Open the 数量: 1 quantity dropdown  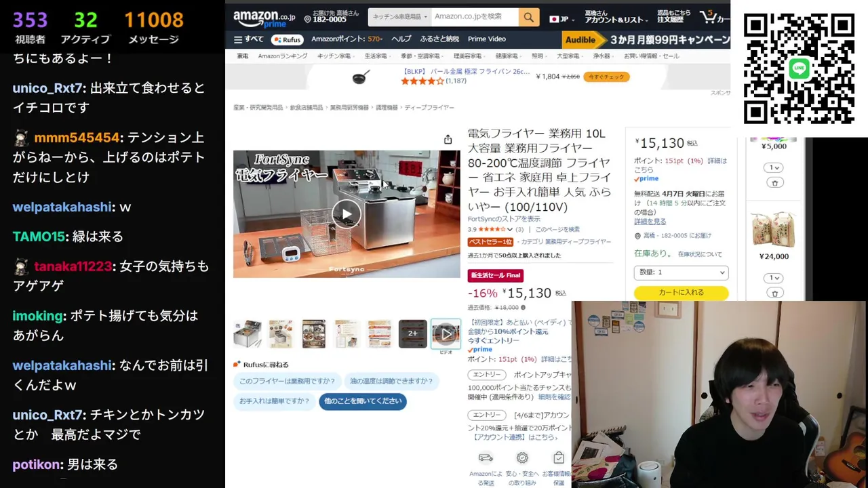click(x=681, y=272)
